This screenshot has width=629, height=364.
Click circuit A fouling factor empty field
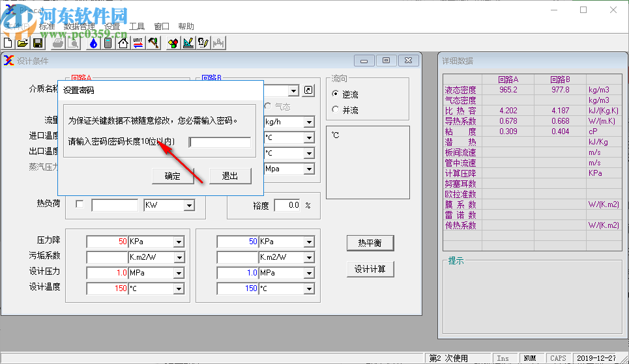(107, 257)
